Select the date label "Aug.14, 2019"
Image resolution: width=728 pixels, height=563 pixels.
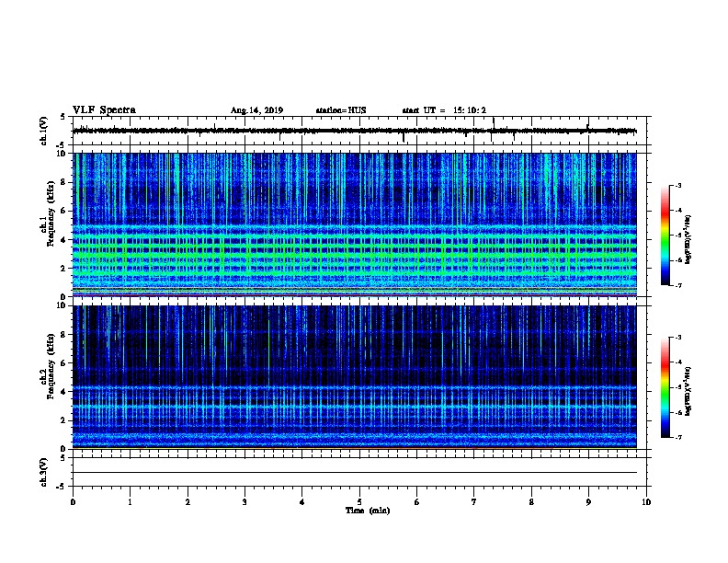[256, 110]
